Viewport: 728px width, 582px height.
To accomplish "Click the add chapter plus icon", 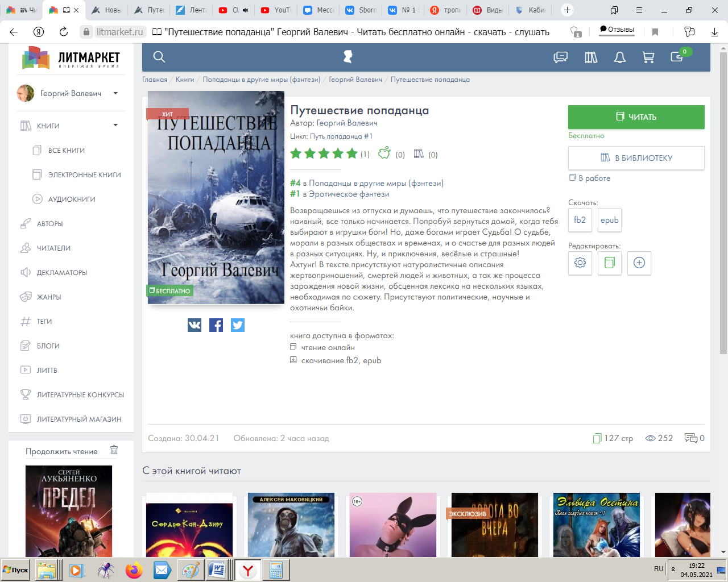I will pyautogui.click(x=639, y=263).
